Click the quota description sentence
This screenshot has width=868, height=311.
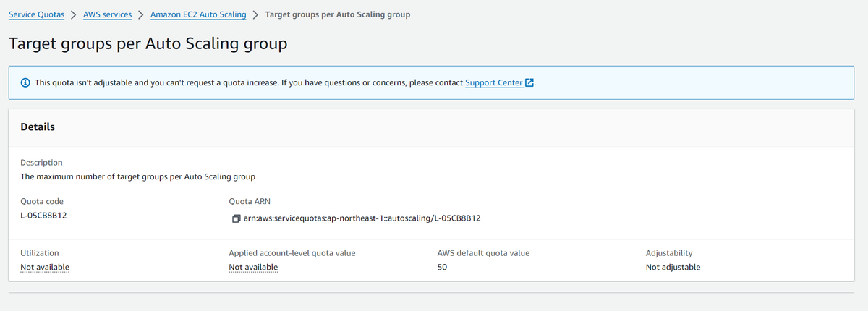pos(137,176)
